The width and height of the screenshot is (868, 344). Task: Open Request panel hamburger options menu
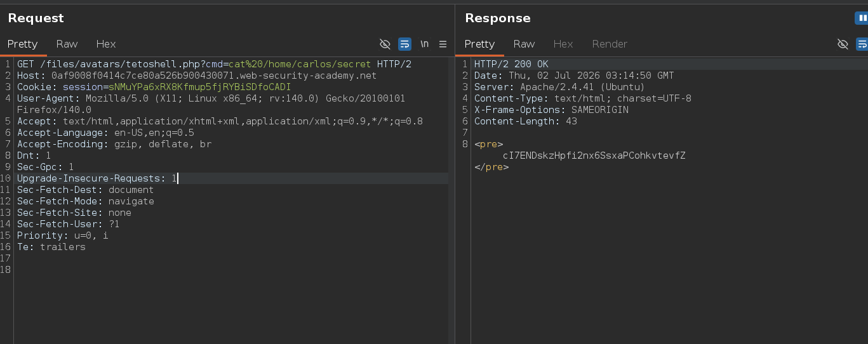point(443,44)
